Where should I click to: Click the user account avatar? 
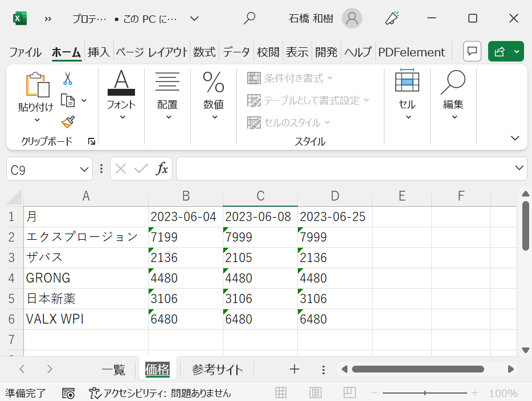tap(352, 18)
